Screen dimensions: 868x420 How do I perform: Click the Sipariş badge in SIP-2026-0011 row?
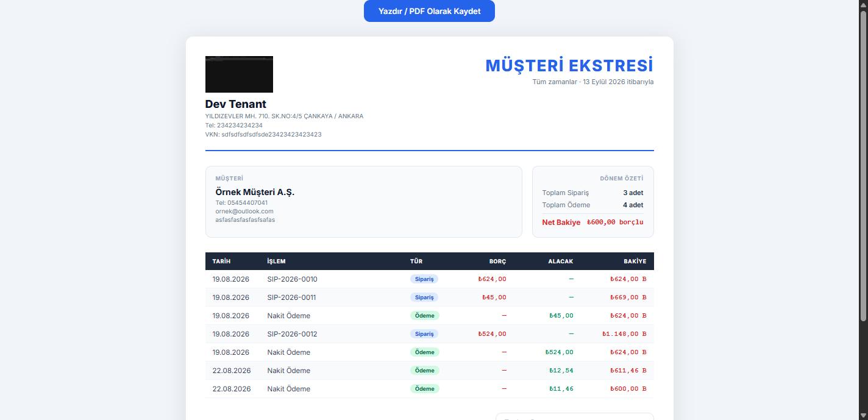click(424, 297)
